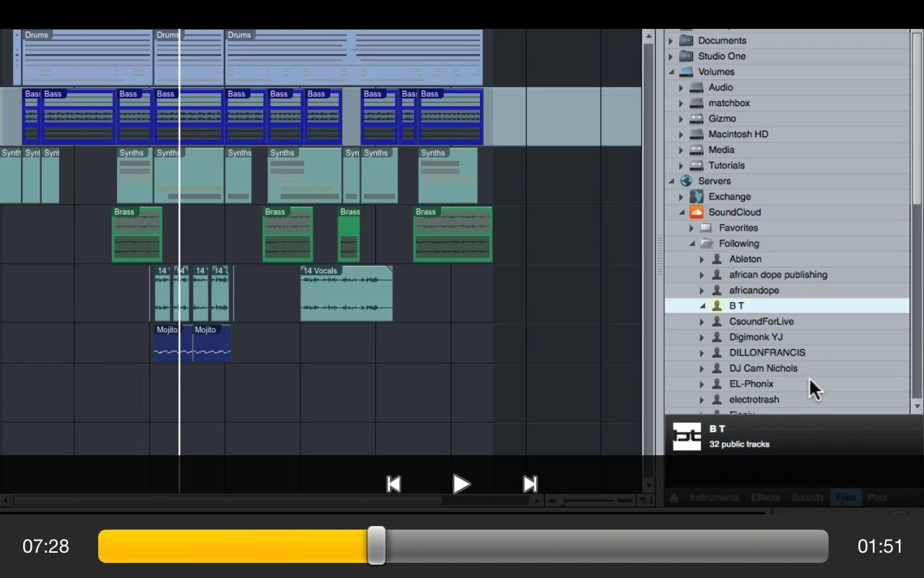Switch to the Effects browser tab
This screenshot has height=578, width=924.
765,497
